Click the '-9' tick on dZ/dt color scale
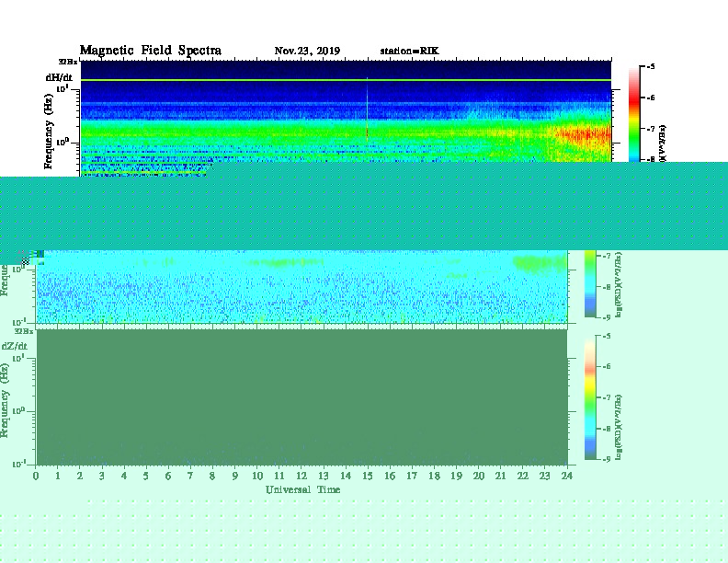 coord(606,459)
